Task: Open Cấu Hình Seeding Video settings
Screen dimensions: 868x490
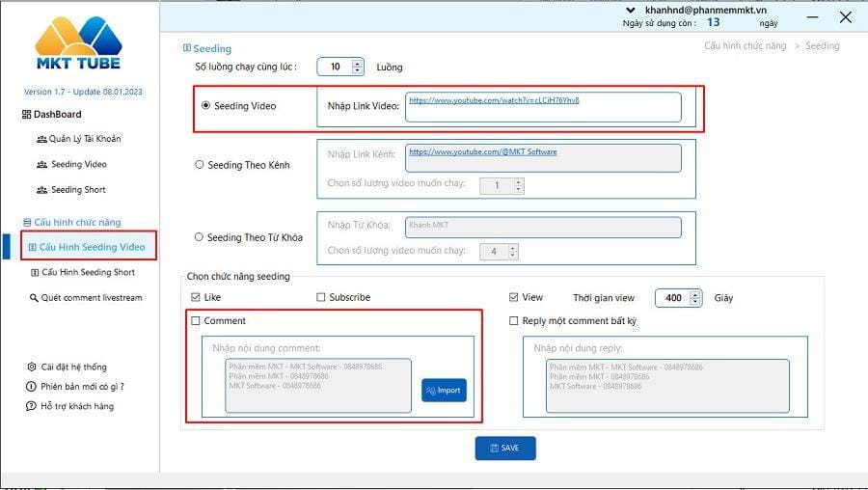Action: coord(89,246)
